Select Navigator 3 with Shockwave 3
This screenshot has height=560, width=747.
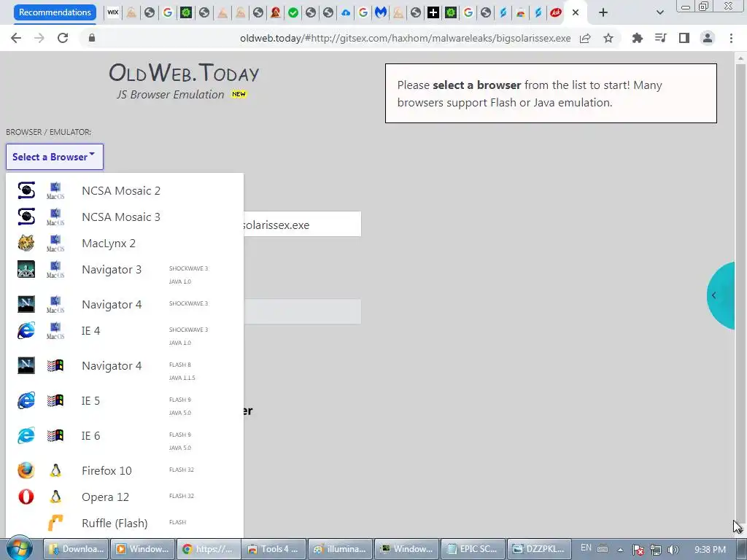[x=124, y=274]
